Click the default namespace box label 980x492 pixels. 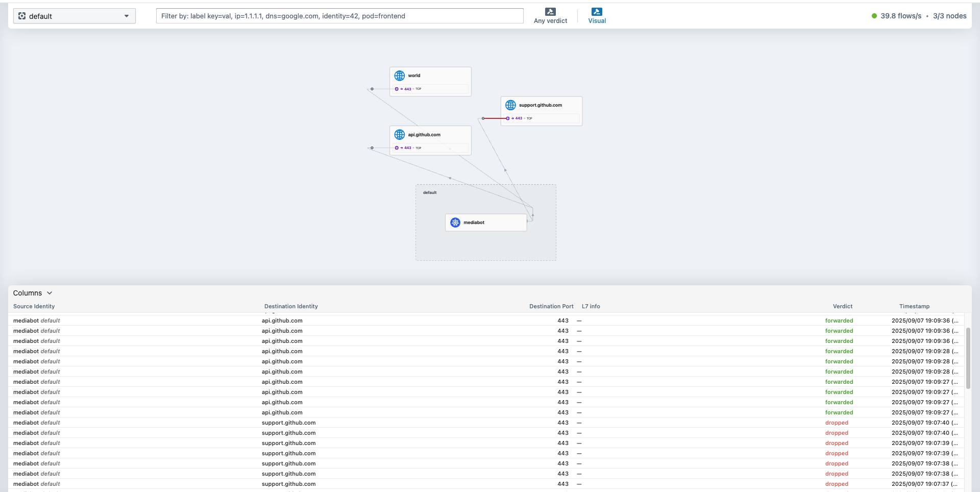430,192
